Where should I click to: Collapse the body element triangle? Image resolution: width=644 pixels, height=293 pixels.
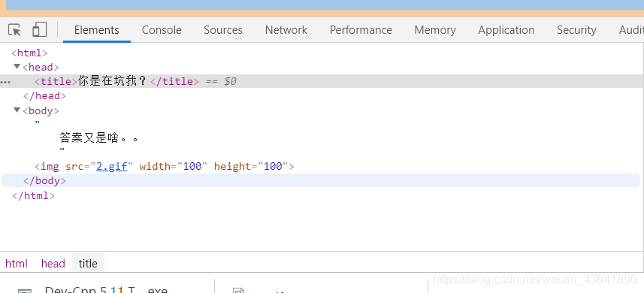coord(17,110)
